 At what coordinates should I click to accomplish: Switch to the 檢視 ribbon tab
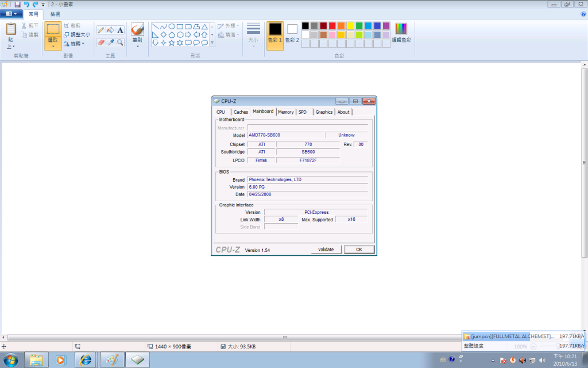(x=55, y=14)
